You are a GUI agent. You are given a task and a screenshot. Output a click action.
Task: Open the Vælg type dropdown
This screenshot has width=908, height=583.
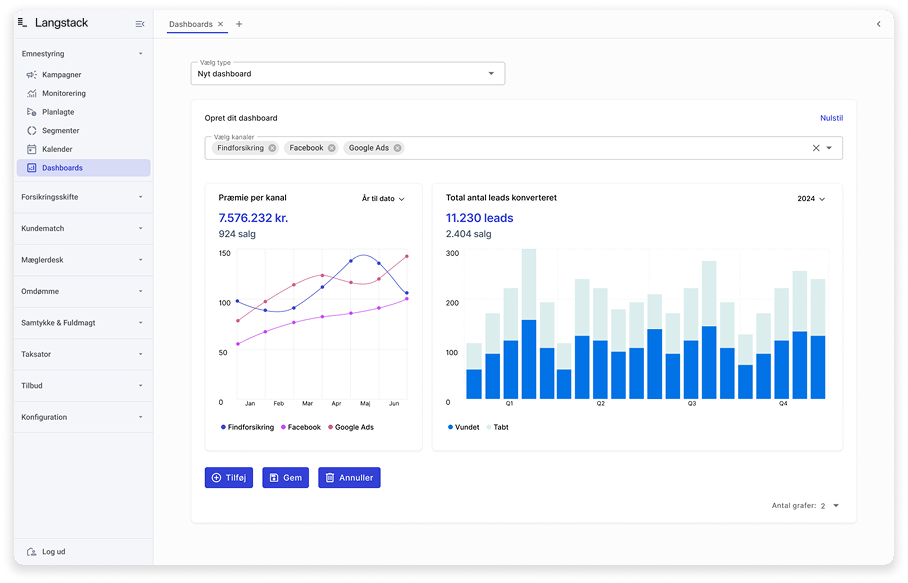click(347, 74)
